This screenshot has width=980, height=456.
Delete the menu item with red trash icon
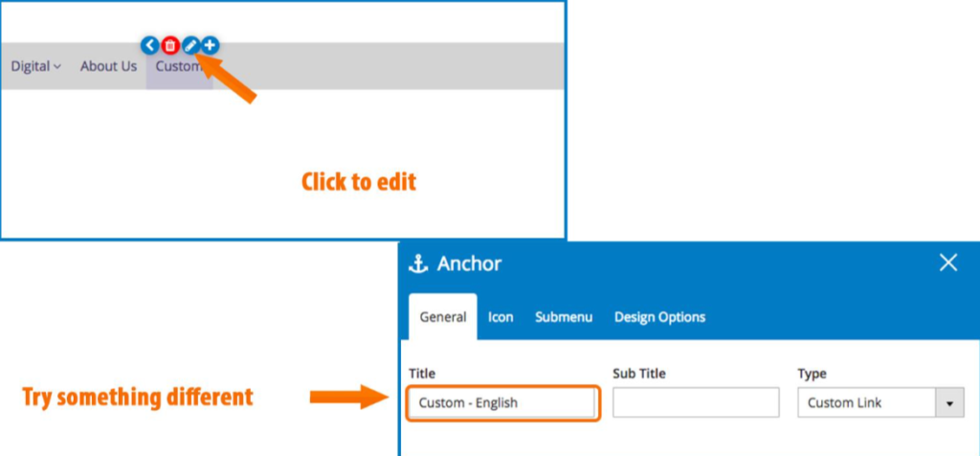coord(170,45)
